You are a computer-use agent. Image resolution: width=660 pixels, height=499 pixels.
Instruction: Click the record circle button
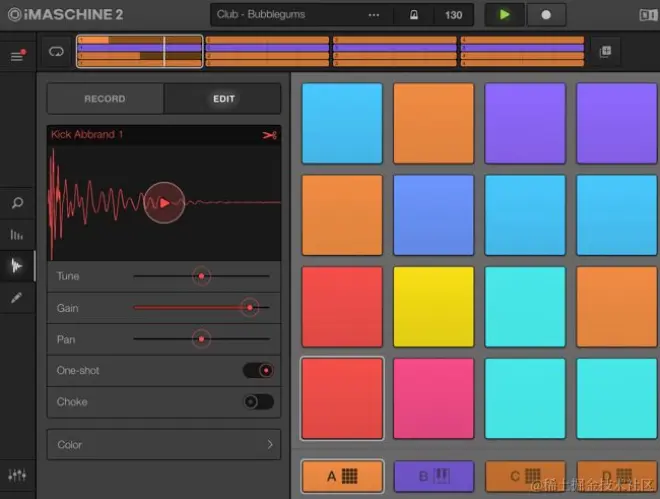tap(546, 15)
